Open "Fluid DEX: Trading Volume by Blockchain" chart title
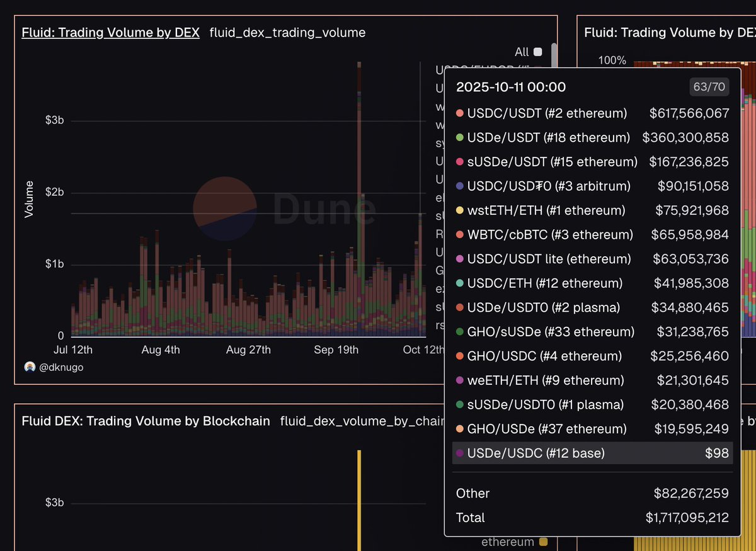The image size is (756, 551). (x=146, y=421)
